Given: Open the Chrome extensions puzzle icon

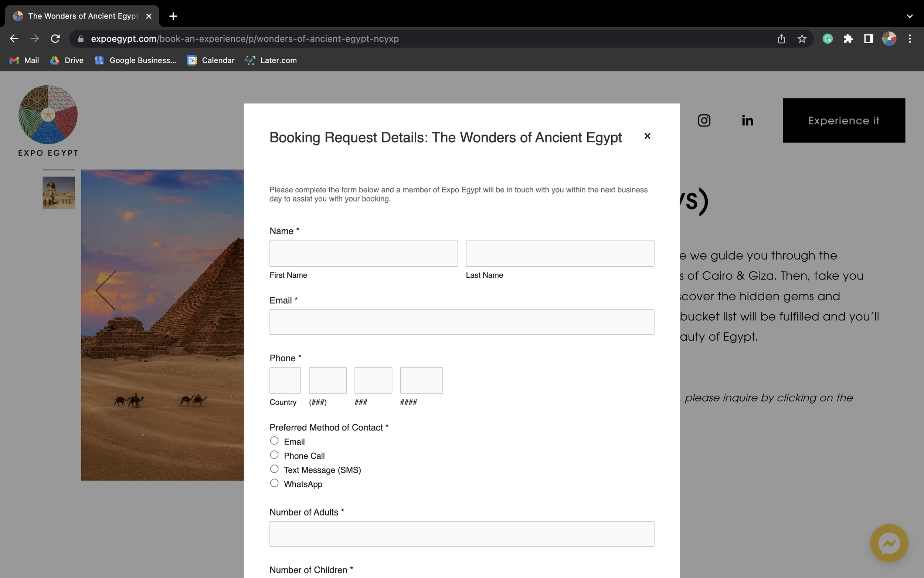Looking at the screenshot, I should coord(848,38).
